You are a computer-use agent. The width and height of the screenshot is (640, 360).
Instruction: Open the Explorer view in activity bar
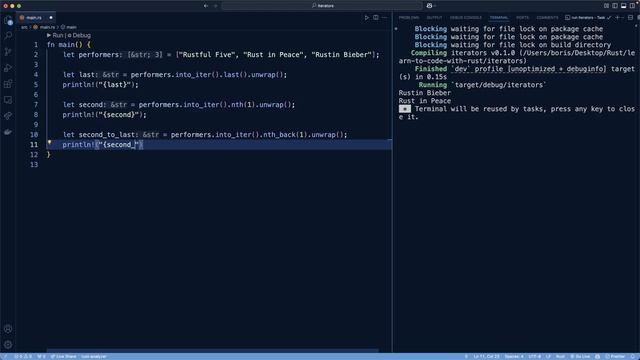pos(8,21)
